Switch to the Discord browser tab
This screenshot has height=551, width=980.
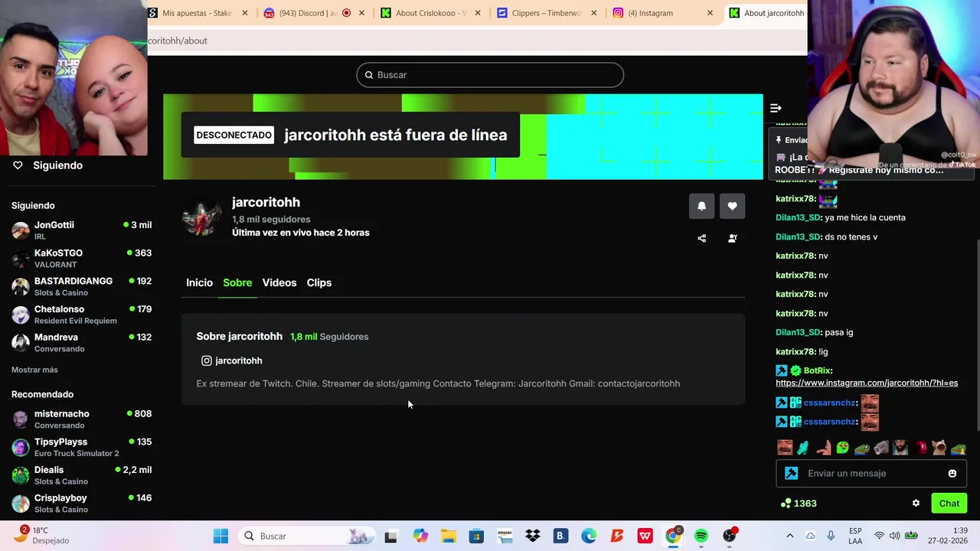click(314, 13)
